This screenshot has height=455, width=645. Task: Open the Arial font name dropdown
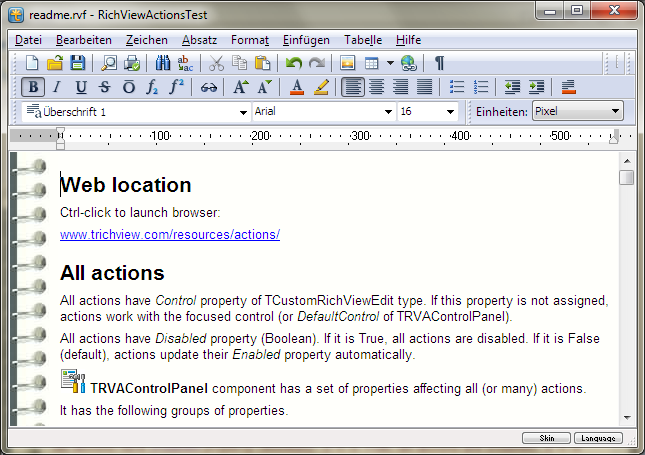pyautogui.click(x=389, y=112)
